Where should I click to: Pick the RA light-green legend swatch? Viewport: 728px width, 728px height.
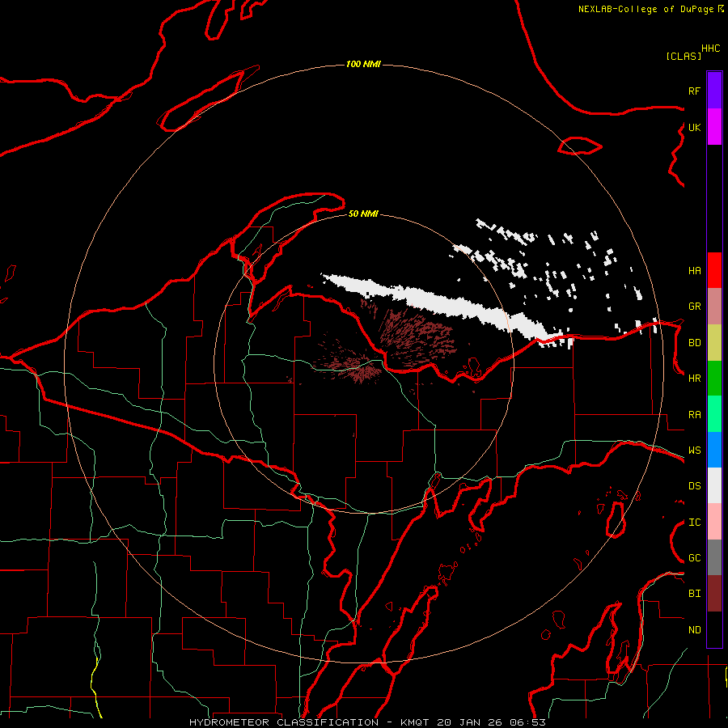tap(714, 414)
